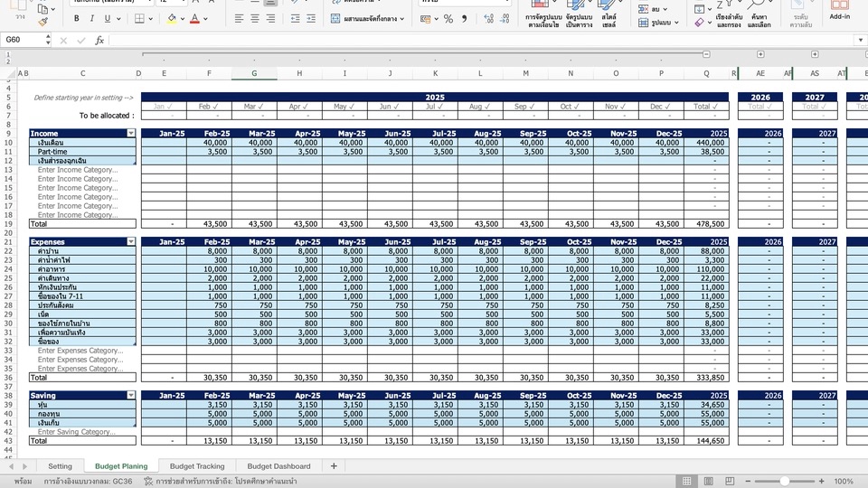Collapse the 2025 column group
The width and height of the screenshot is (868, 488).
tap(706, 54)
